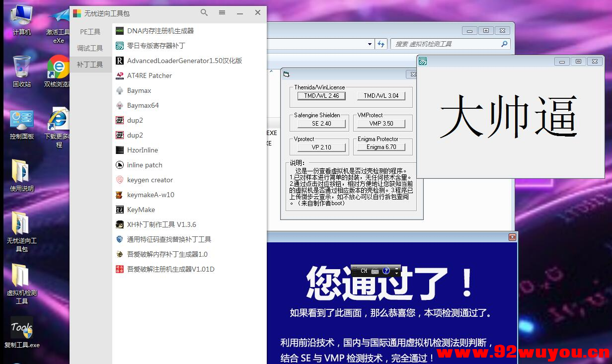Image resolution: width=612 pixels, height=364 pixels.
Task: Click the Enigma 6.70 detection button
Action: pos(382,147)
